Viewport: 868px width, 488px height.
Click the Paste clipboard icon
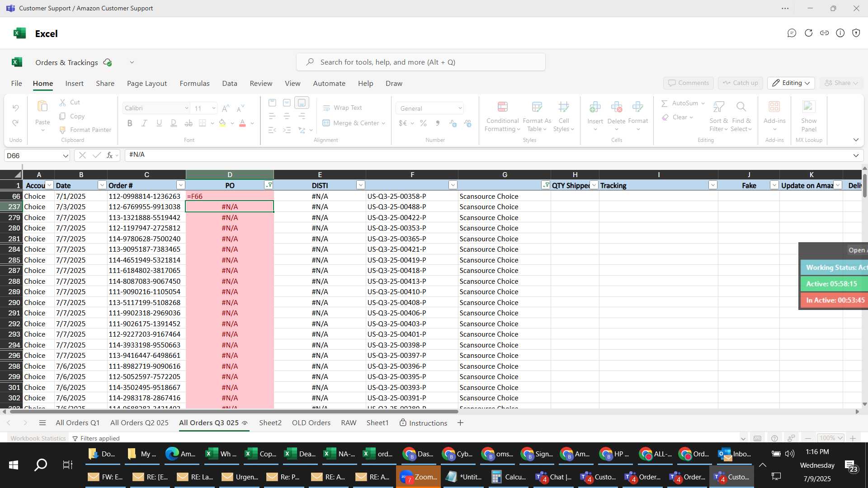pos(42,107)
